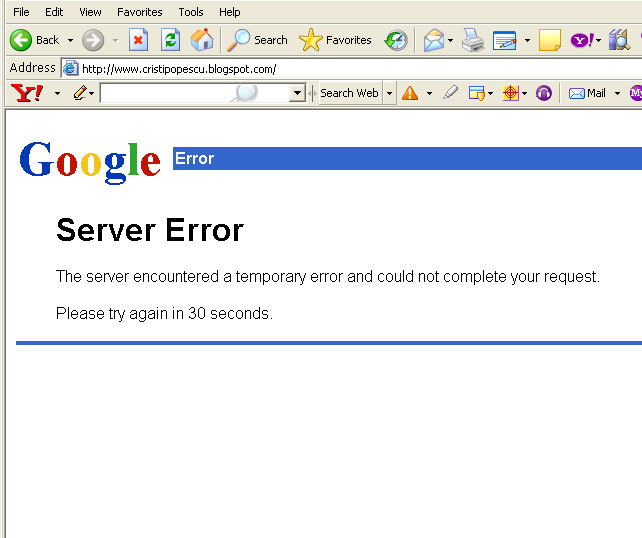Stop loading with the red X icon
642x538 pixels.
point(138,40)
